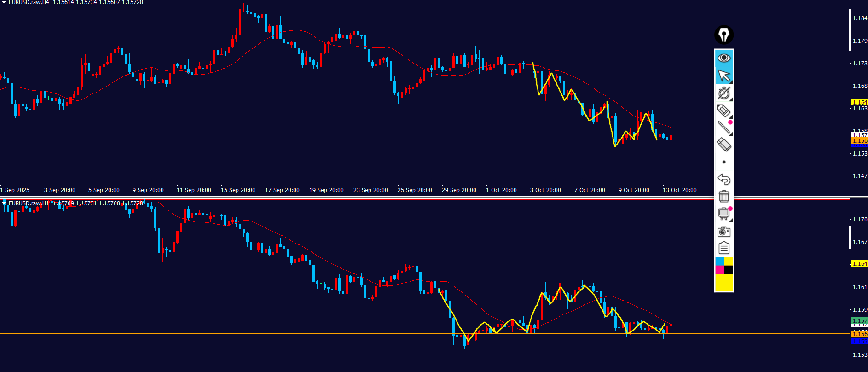Take a screenshot with the camera icon
The image size is (868, 372).
[723, 231]
